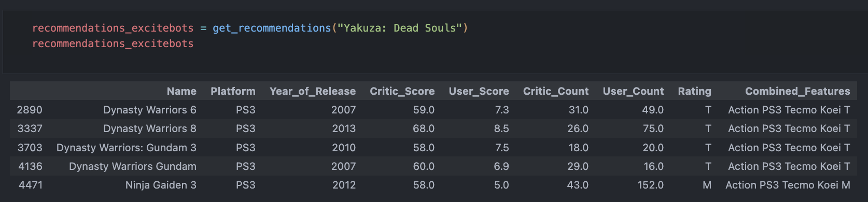Click release year 2013 for Dynasty Warriors 8
This screenshot has width=868, height=202.
coord(344,128)
